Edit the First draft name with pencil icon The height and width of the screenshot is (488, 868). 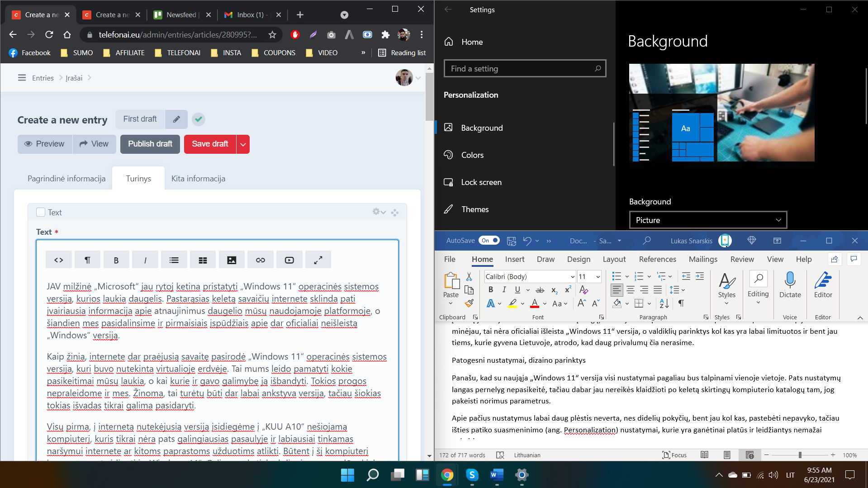coord(176,119)
